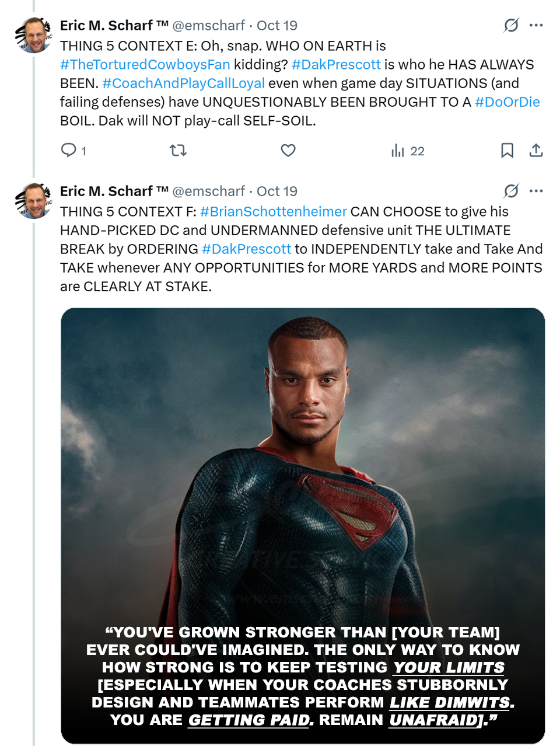Click the first tweet's profile avatar

click(x=34, y=36)
